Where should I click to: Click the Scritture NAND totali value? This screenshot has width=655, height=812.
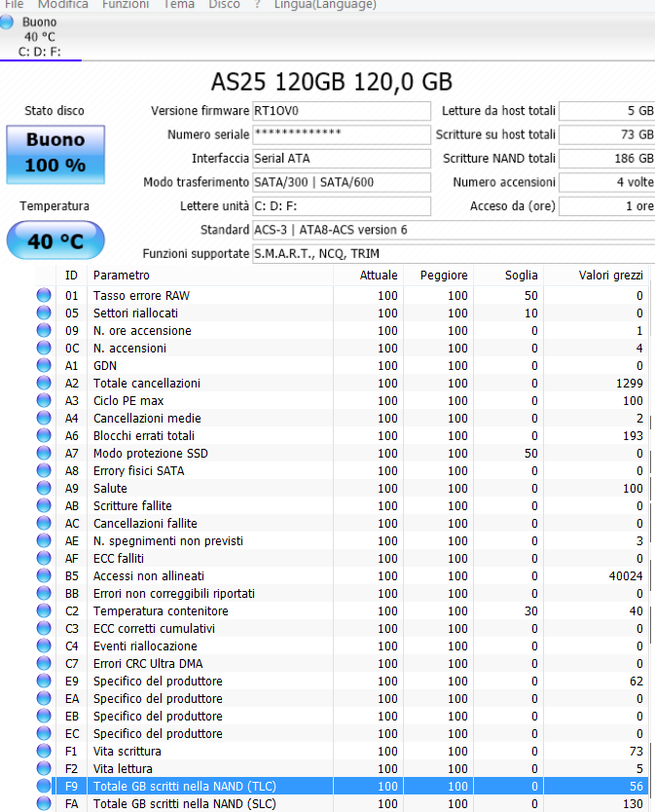(x=607, y=159)
